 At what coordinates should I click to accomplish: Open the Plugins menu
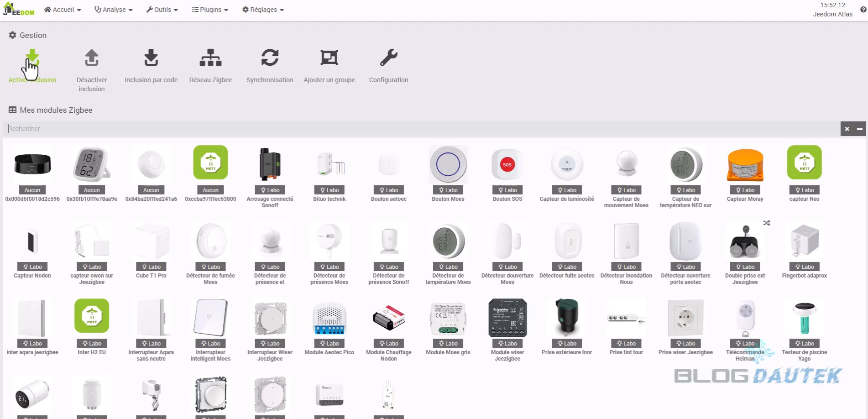pyautogui.click(x=210, y=10)
